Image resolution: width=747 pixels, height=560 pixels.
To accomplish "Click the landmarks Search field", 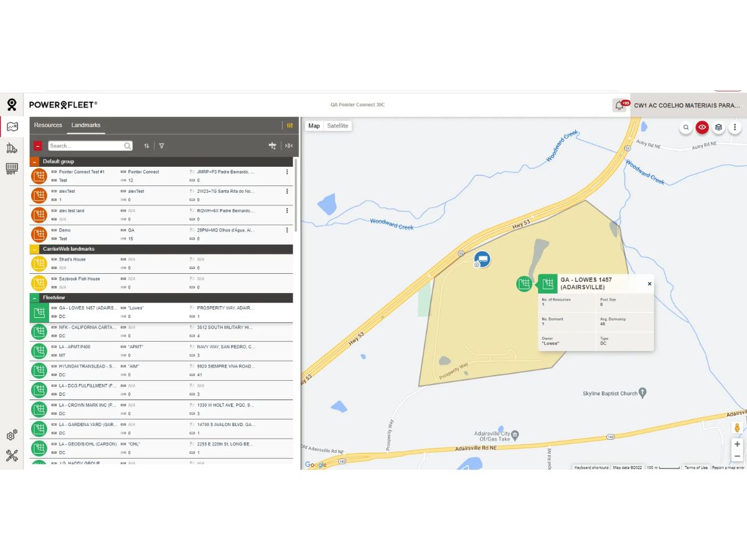I will [x=90, y=146].
